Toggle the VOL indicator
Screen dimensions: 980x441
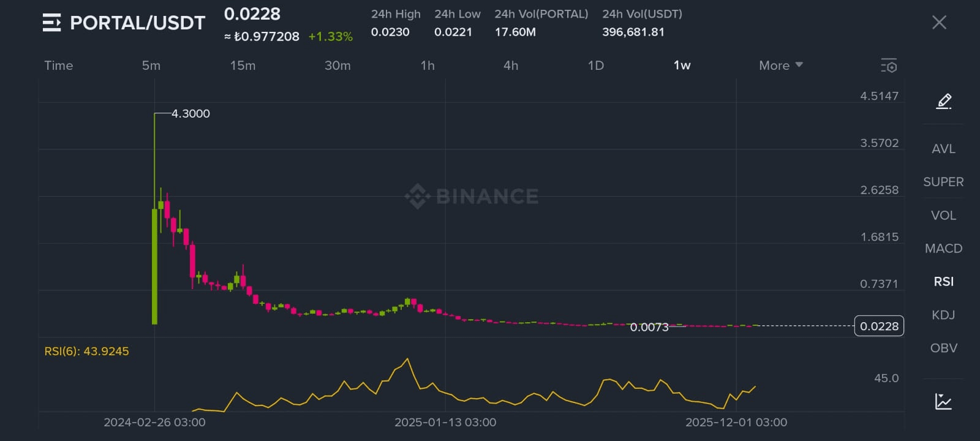943,216
